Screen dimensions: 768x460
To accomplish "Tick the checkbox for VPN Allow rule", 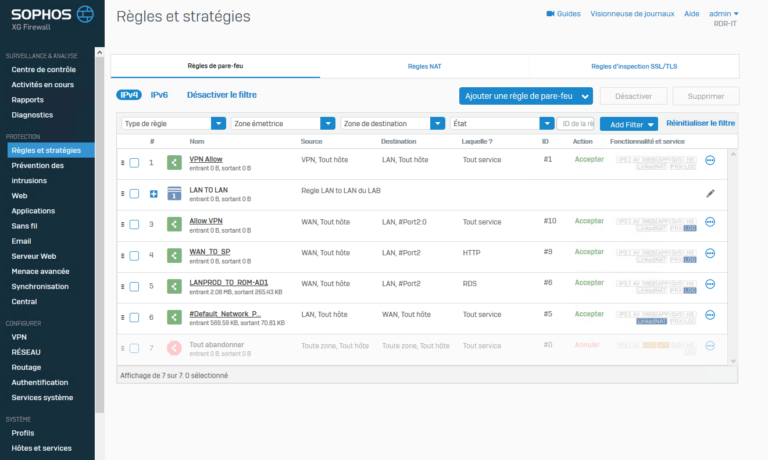I will coord(134,163).
